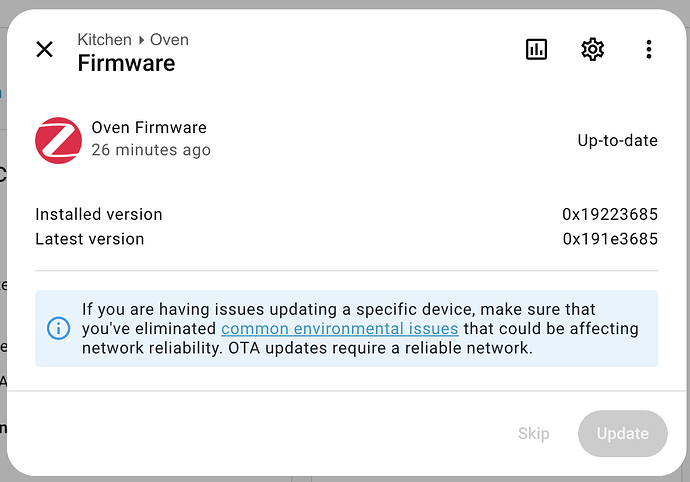Click the Latest version label
The height and width of the screenshot is (482, 690).
(x=90, y=239)
